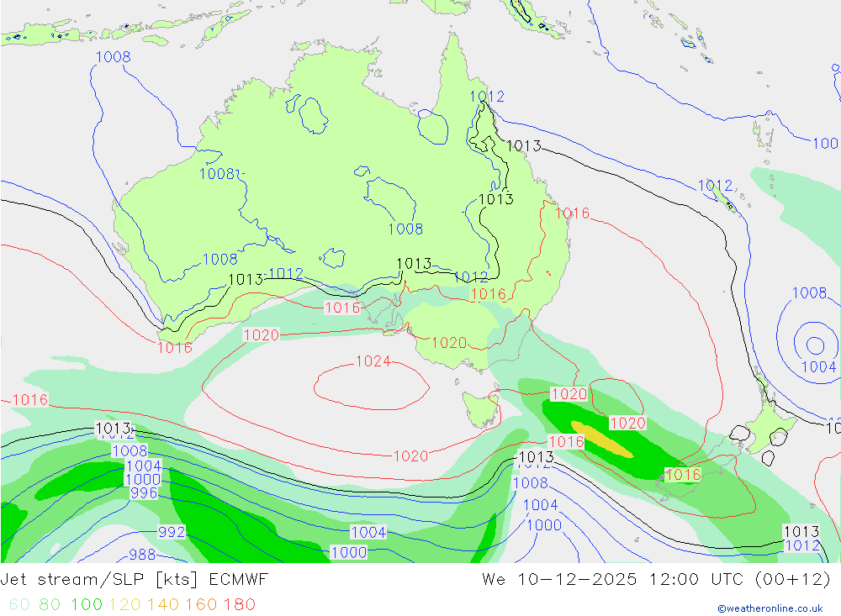Click the 1016 label over New Zealand's South Island

(x=683, y=475)
